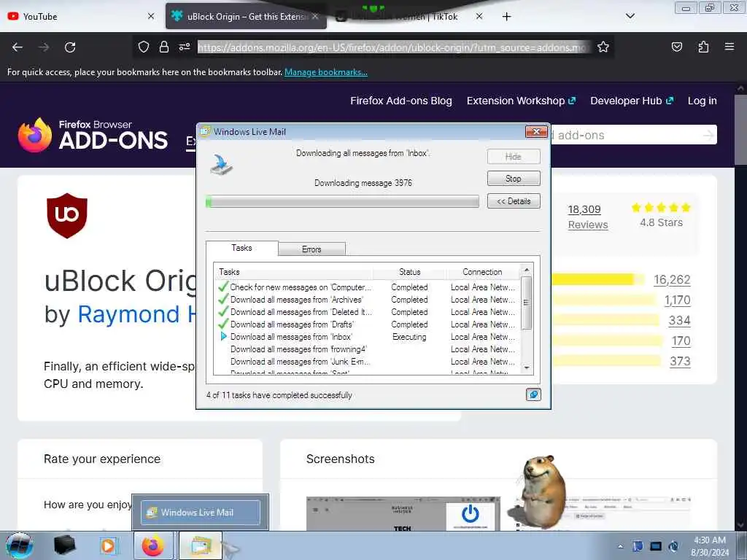Image resolution: width=747 pixels, height=560 pixels.
Task: Open a new tab with plus button
Action: coord(506,17)
